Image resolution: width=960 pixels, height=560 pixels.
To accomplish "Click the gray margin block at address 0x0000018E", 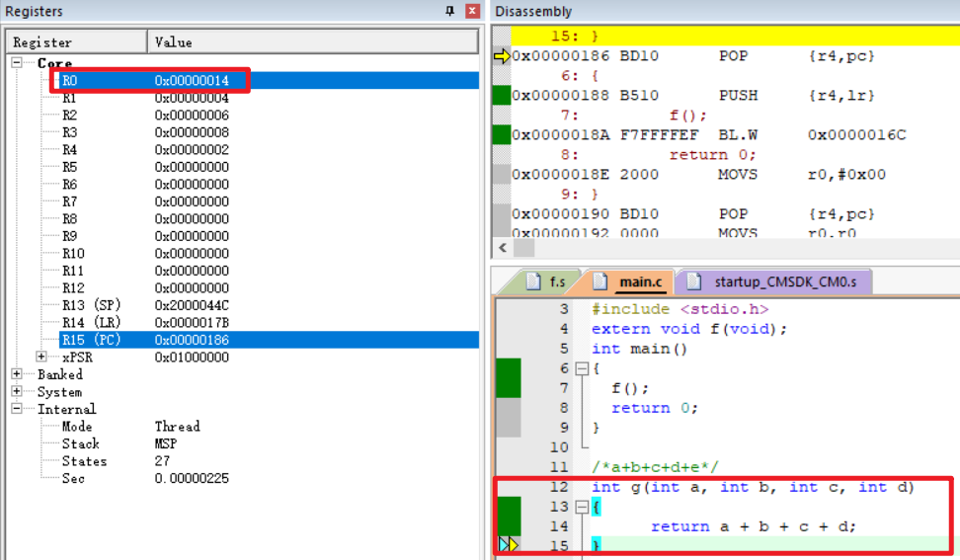I will pyautogui.click(x=501, y=175).
